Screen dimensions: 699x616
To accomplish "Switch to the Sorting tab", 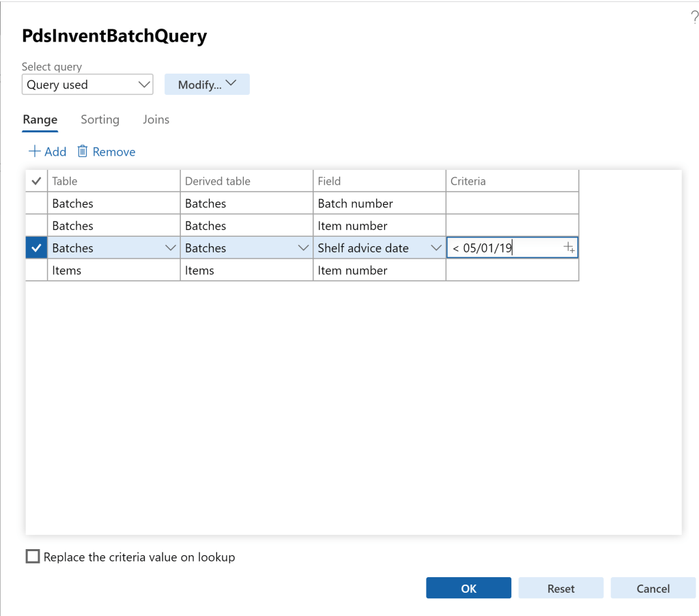I will [100, 119].
